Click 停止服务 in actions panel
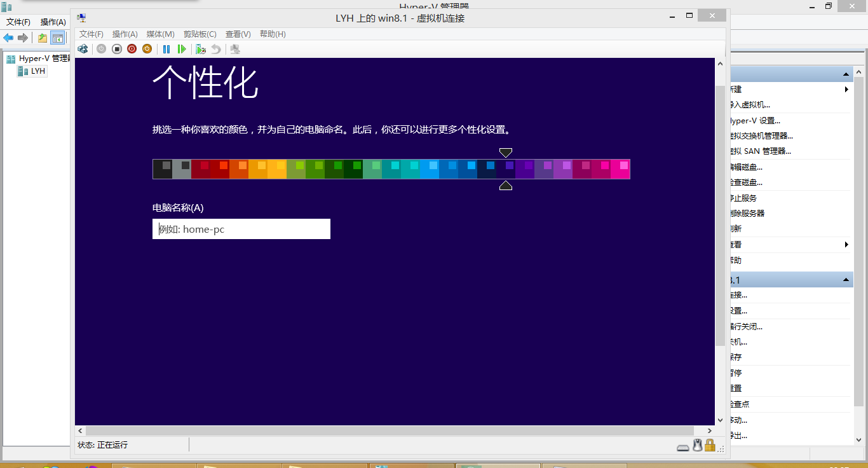The width and height of the screenshot is (868, 468). click(743, 198)
